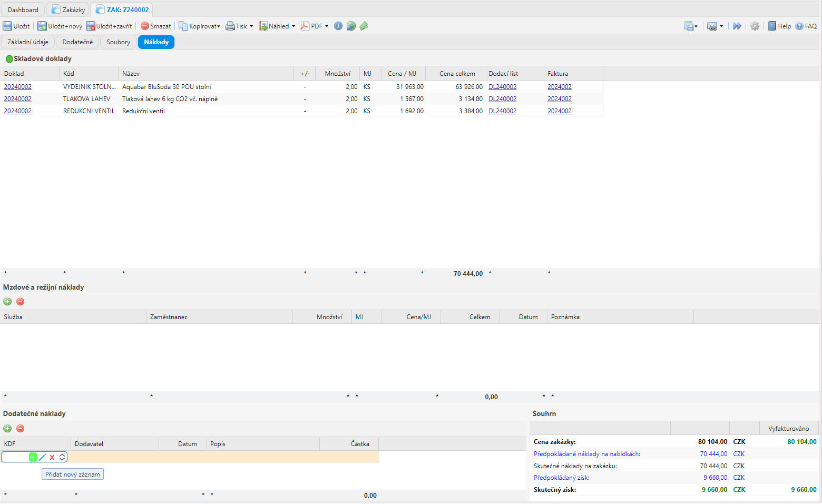Remove a row in Mzdové a režijní náklady
Screen dimensions: 822x504
tap(20, 302)
